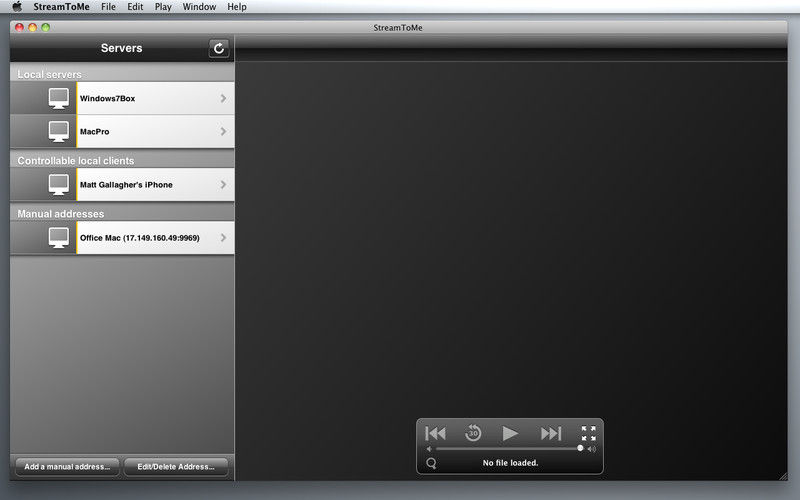Viewport: 800px width, 500px height.
Task: Click the MacPro computer icon
Action: 59,132
